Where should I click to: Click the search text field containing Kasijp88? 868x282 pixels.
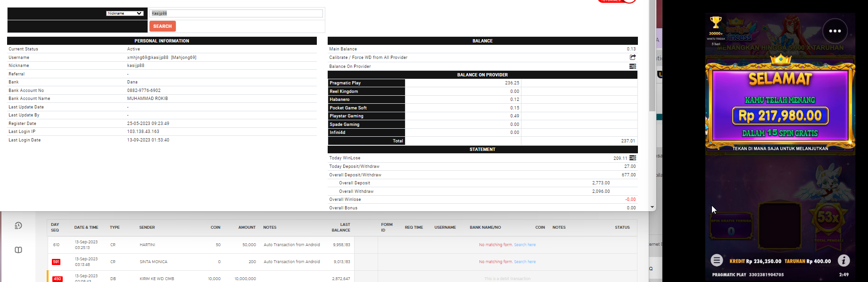(236, 13)
